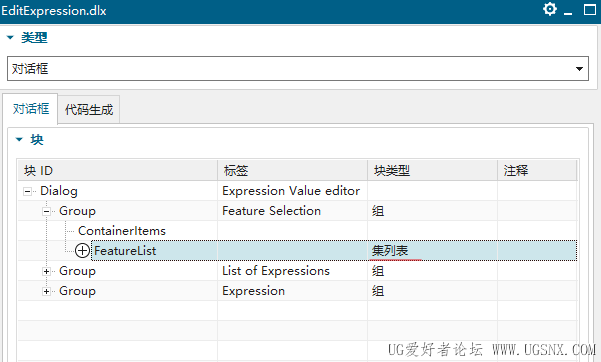Open the settings gear in title bar

[550, 9]
